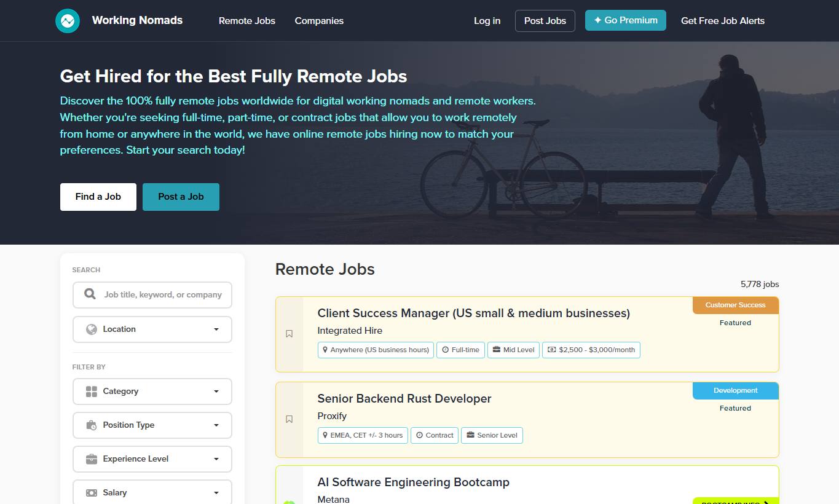
Task: Click the Working Nomads logo icon
Action: [68, 21]
